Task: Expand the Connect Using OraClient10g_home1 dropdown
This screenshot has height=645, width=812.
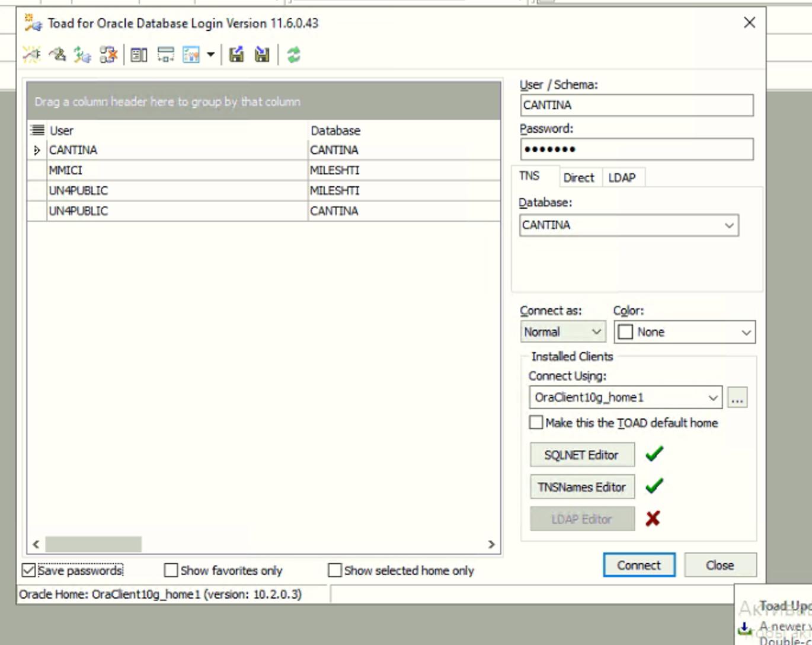Action: 713,397
